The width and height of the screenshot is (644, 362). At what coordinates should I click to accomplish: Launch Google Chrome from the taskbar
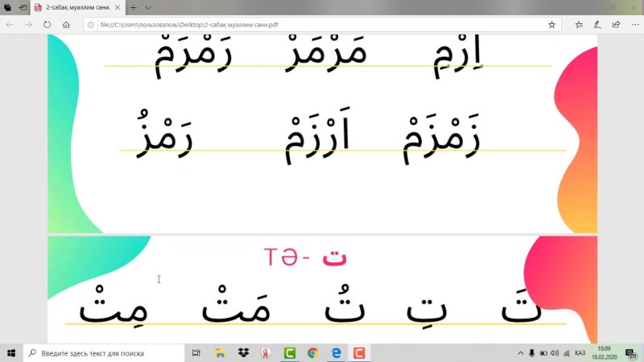point(313,352)
